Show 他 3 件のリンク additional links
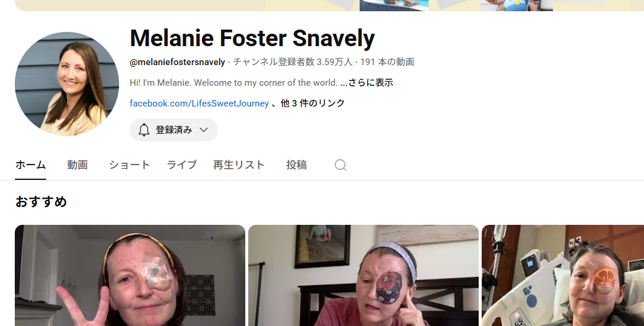This screenshot has height=326, width=644. coord(313,104)
